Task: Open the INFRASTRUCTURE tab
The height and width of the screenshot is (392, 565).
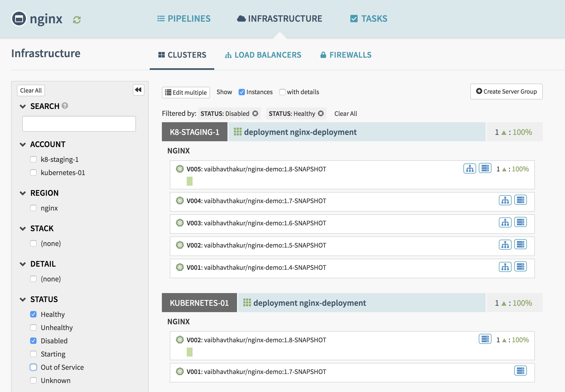Action: (x=280, y=19)
